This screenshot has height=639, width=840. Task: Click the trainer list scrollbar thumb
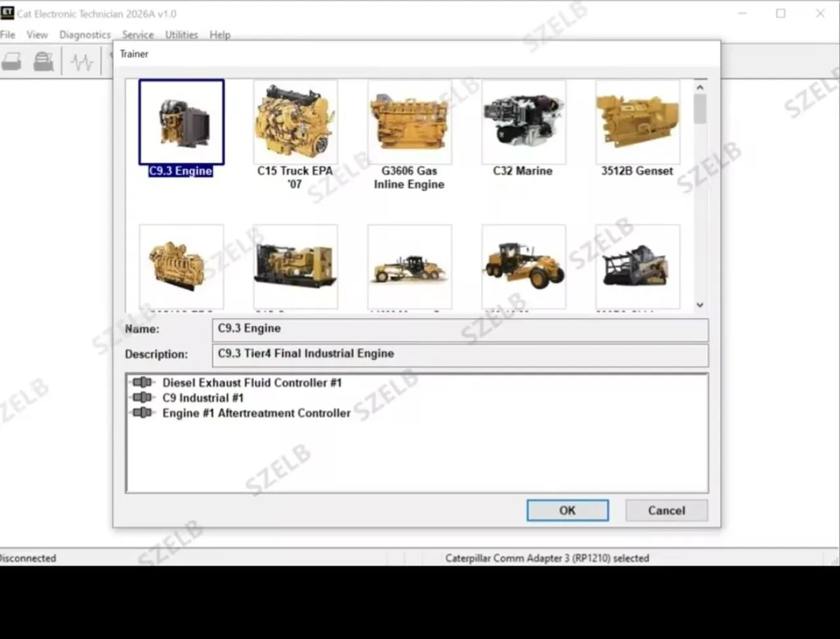coord(700,109)
